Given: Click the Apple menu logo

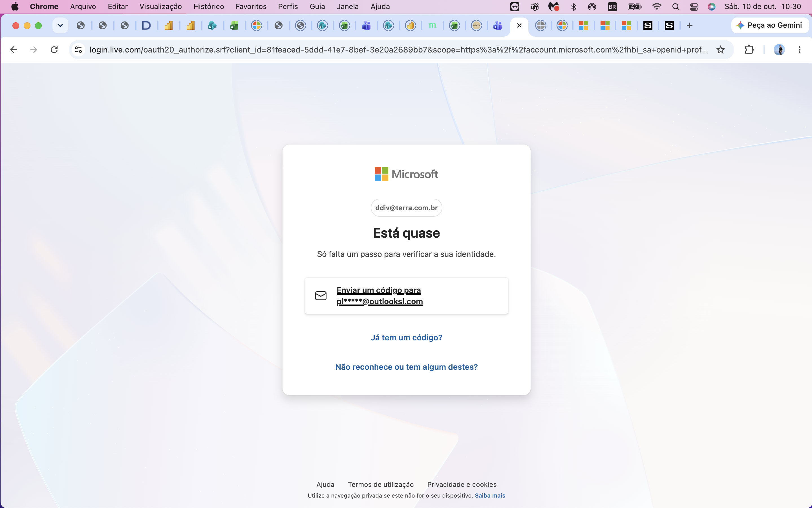Looking at the screenshot, I should [x=15, y=7].
